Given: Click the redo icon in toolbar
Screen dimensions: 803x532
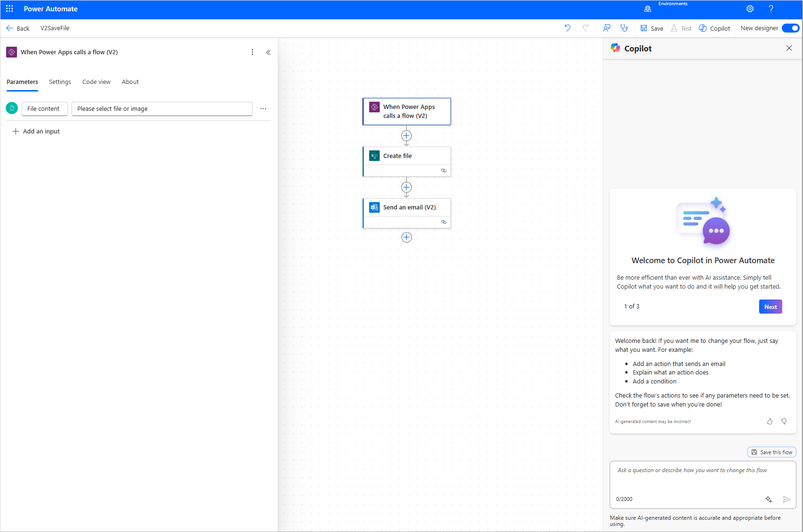Looking at the screenshot, I should pos(585,28).
